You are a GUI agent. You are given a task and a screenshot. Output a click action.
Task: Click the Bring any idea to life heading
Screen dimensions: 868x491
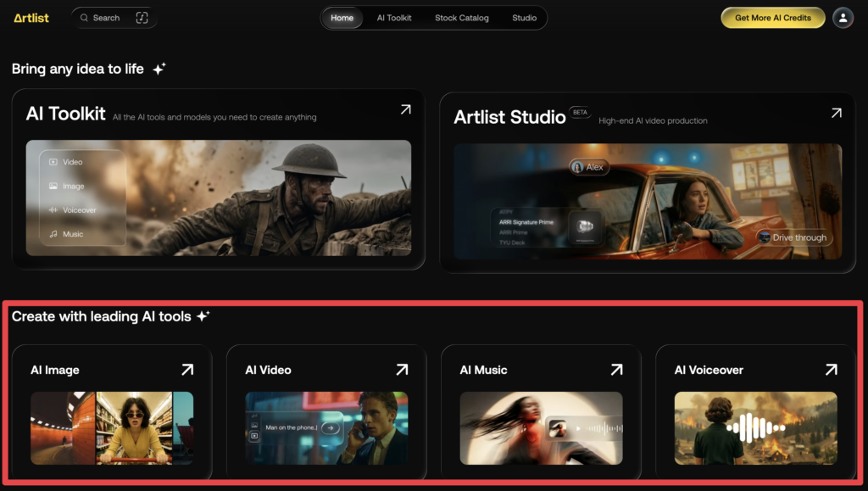point(77,70)
